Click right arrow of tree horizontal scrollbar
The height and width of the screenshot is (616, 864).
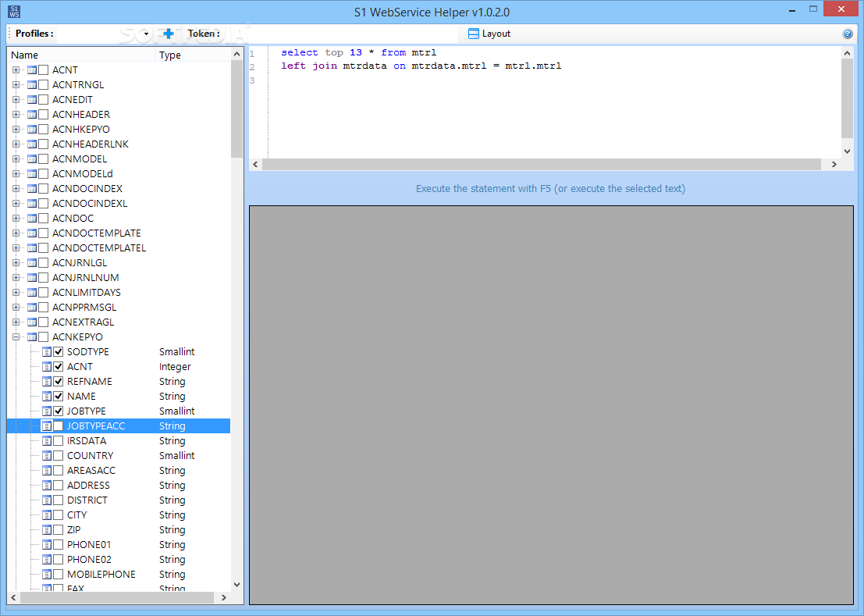point(224,598)
